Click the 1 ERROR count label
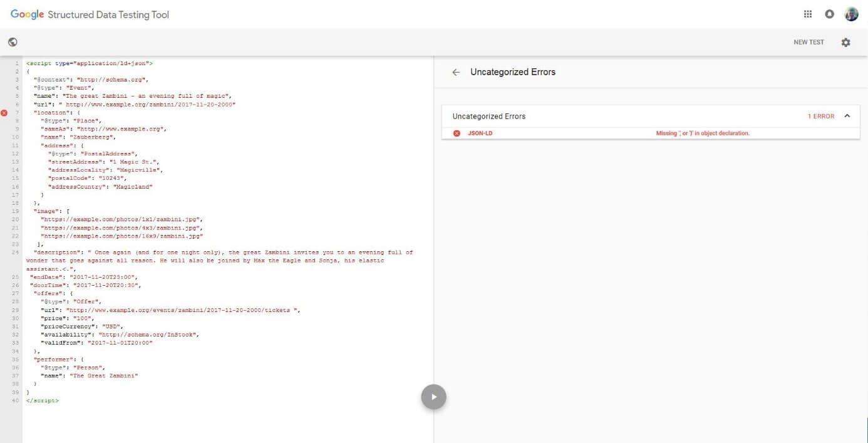868x443 pixels. [821, 117]
